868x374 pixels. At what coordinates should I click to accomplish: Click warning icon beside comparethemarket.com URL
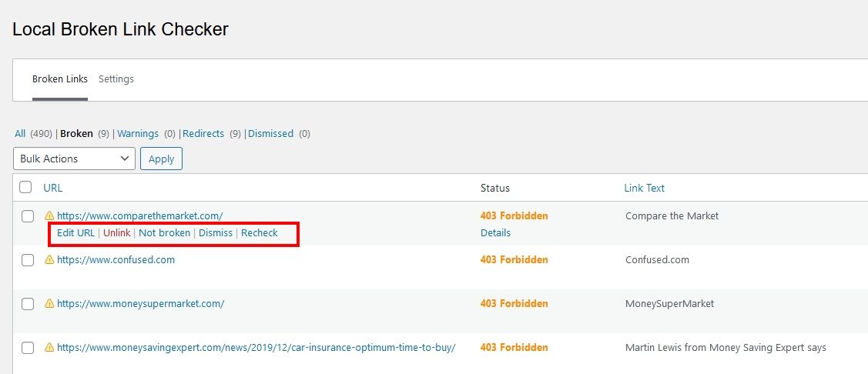point(49,215)
